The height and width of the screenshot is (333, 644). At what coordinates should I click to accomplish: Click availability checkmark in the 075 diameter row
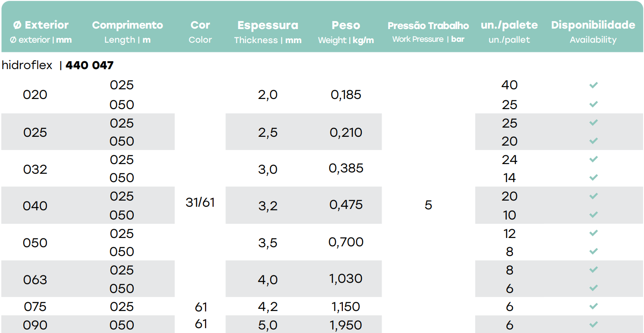(593, 306)
